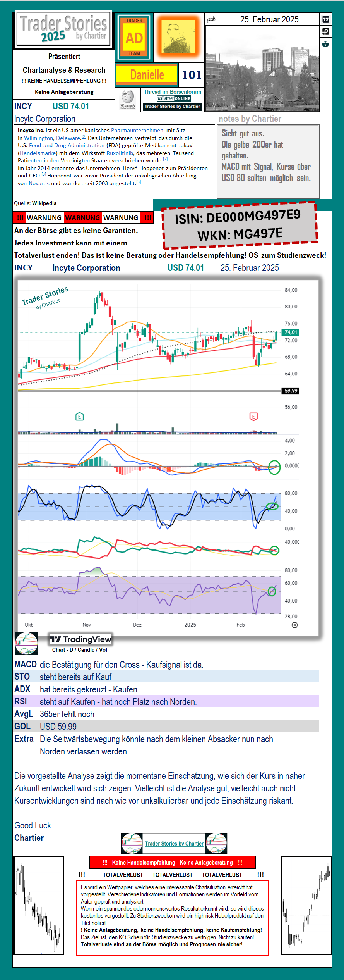Click the MACD row label
The image size is (344, 980).
coord(26,664)
